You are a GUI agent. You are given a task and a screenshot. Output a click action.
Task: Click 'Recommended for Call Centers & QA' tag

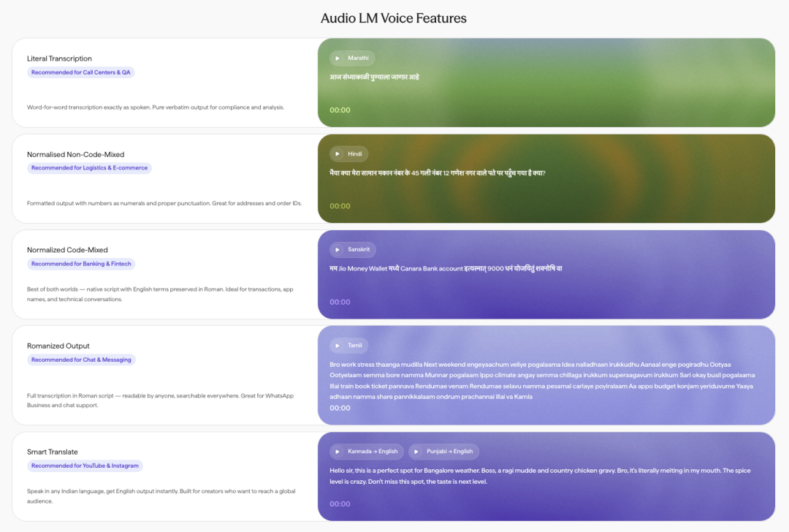tap(80, 72)
